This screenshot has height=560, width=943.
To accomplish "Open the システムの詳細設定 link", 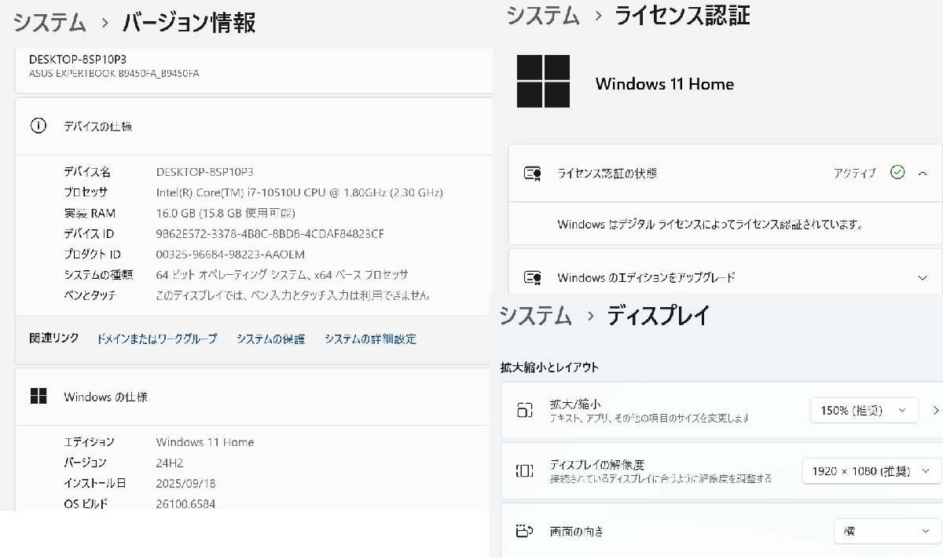I will point(370,339).
